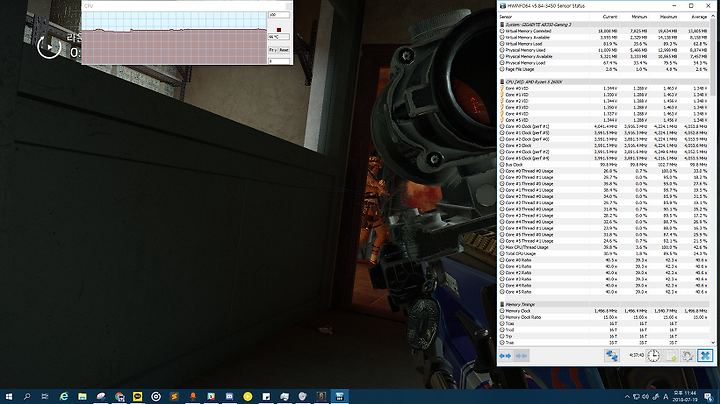The image size is (720, 404).
Task: Show hidden system tray icons
Action: click(627, 397)
